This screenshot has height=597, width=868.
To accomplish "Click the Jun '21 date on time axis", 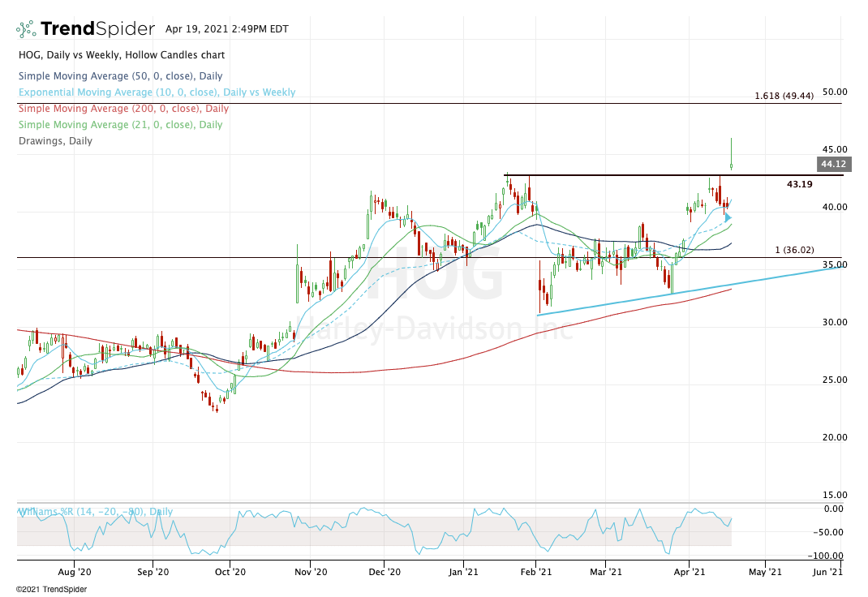I will pos(828,571).
